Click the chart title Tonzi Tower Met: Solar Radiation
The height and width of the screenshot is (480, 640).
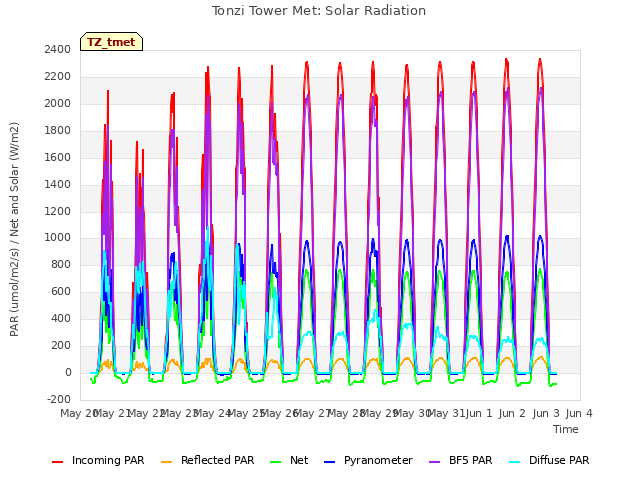pos(319,11)
